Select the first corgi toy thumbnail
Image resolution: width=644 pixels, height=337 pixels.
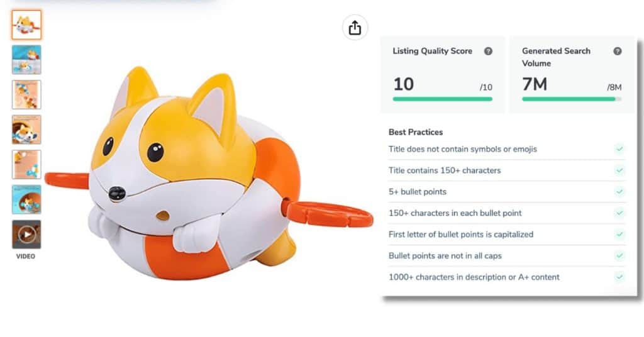(x=26, y=25)
